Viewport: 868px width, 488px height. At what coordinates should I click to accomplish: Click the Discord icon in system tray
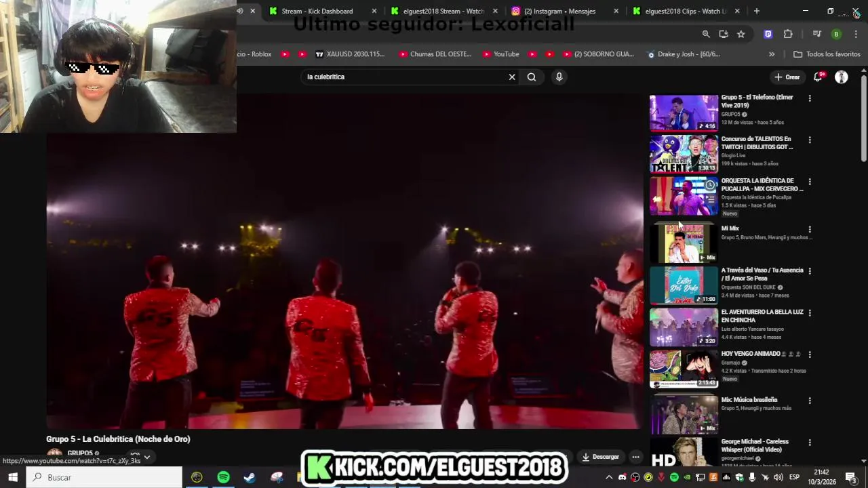623,477
